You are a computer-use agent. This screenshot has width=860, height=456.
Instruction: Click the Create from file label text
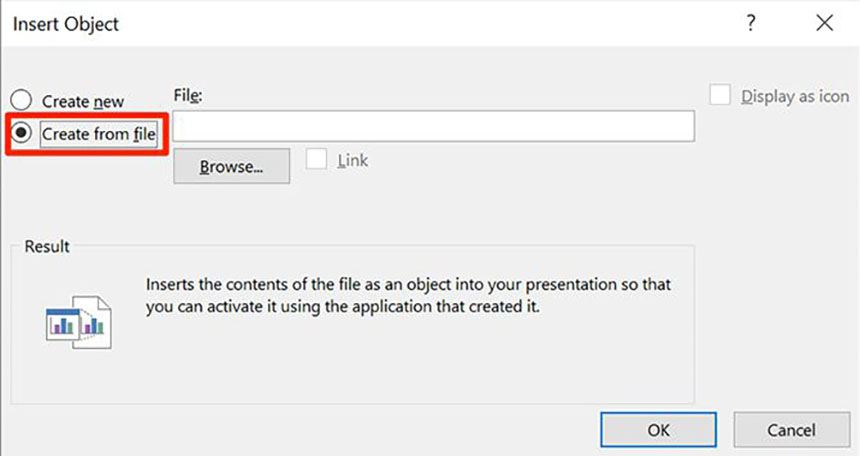click(x=99, y=134)
